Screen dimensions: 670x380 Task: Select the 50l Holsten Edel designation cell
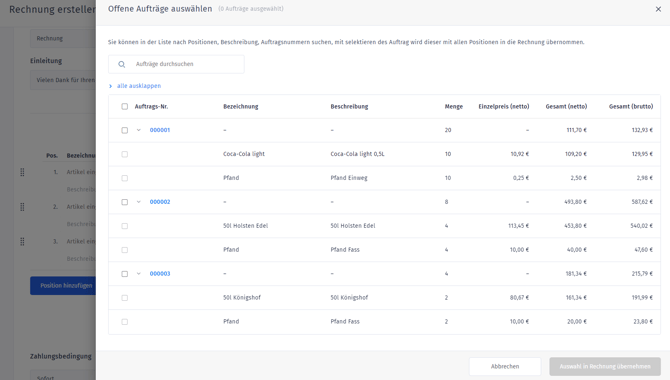click(x=245, y=226)
